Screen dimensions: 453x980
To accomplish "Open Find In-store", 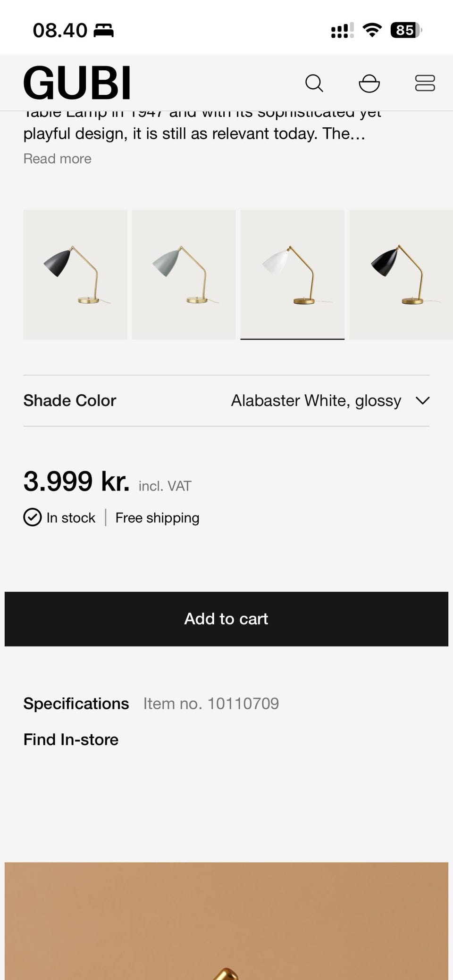I will tap(71, 739).
